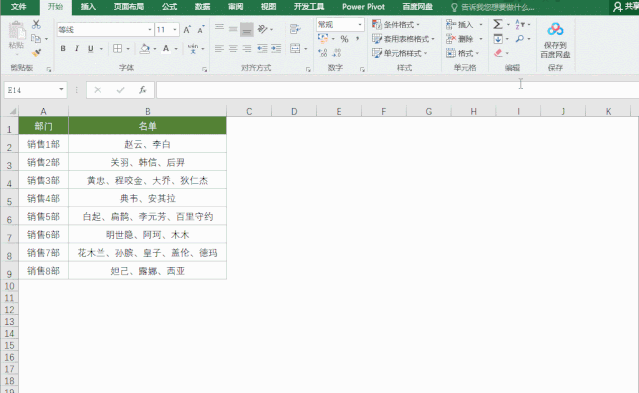Click the Sort and Filter icon
This screenshot has height=393, width=639.
click(520, 24)
